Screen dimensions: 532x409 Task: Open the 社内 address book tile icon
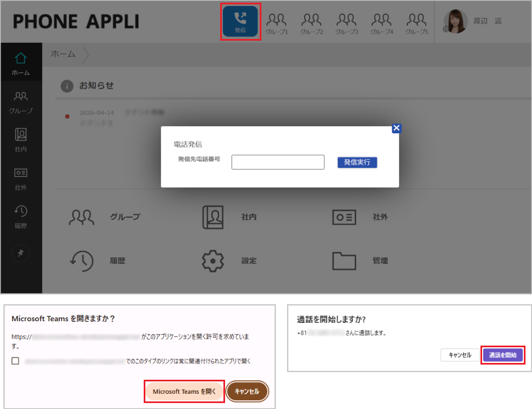(213, 217)
